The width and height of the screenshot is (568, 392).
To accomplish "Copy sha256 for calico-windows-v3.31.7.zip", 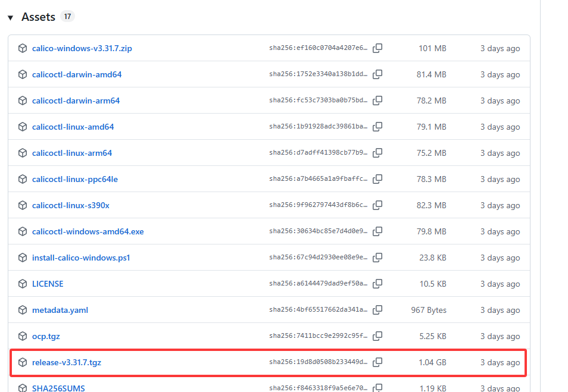I will click(377, 48).
